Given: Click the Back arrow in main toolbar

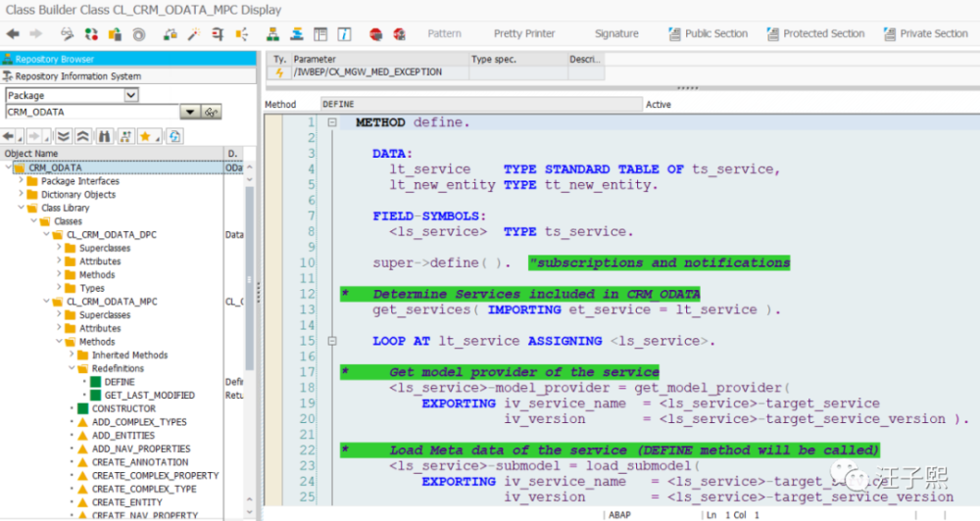Looking at the screenshot, I should tap(13, 34).
